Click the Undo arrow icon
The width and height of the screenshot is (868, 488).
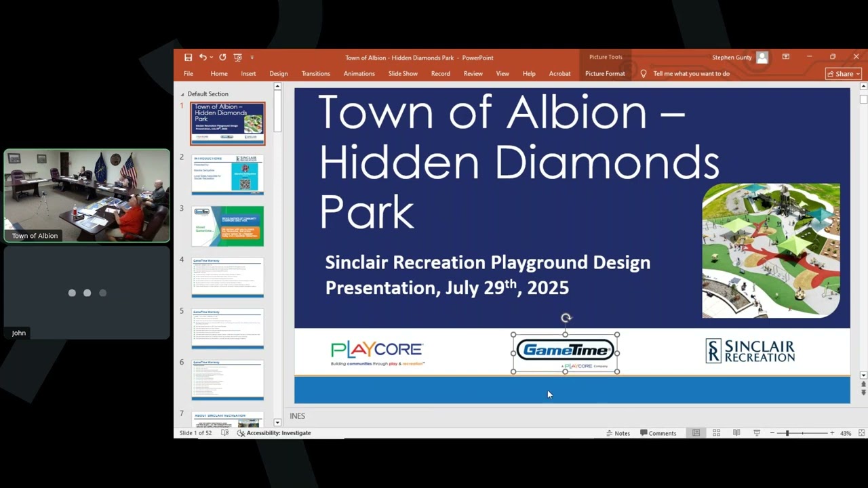click(202, 58)
